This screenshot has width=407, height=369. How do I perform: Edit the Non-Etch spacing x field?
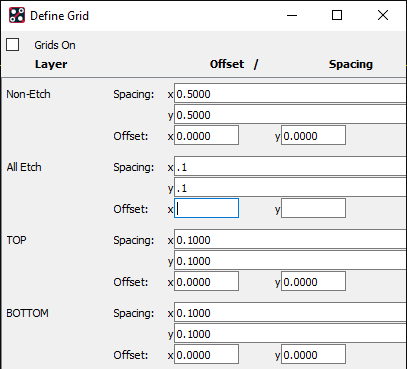pos(290,94)
